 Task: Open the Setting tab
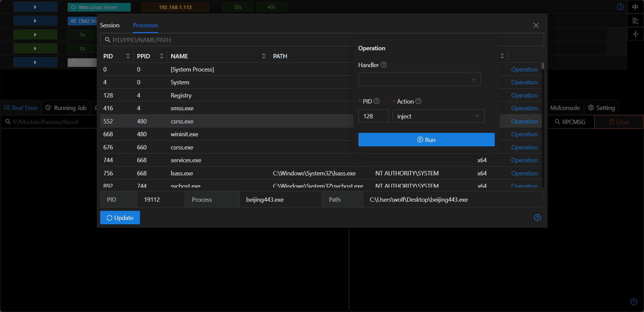tap(602, 108)
